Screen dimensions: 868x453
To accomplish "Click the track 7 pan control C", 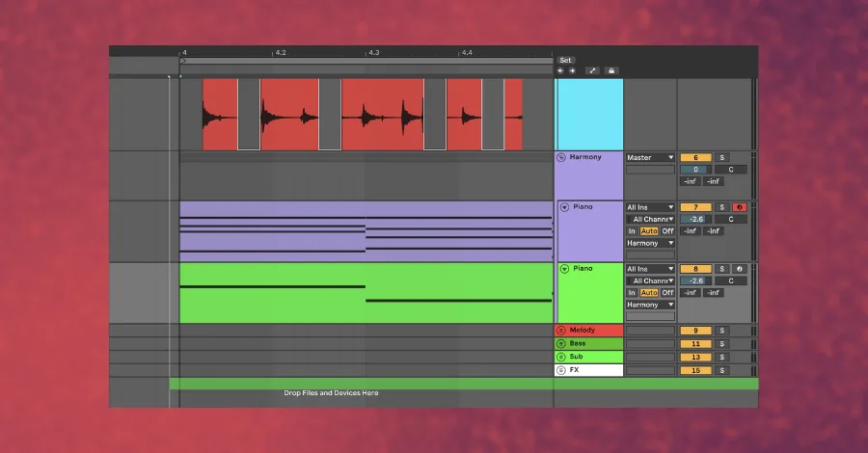I will (731, 220).
